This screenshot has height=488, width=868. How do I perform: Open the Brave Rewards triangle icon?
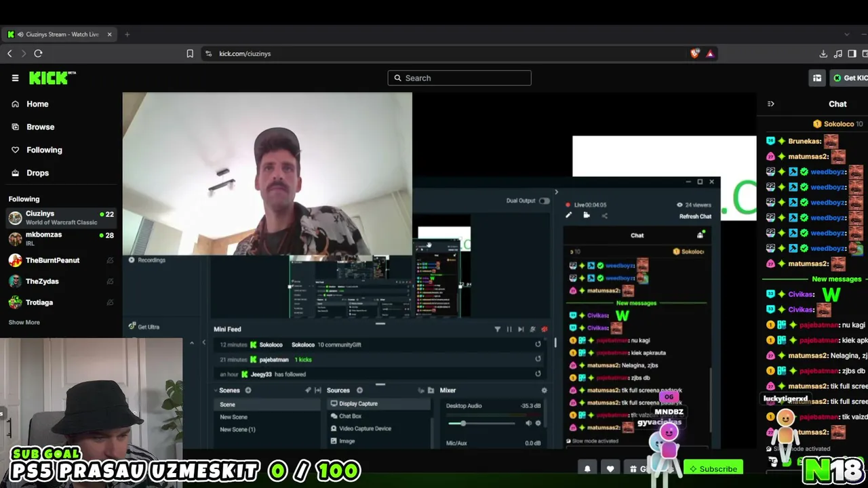click(710, 54)
